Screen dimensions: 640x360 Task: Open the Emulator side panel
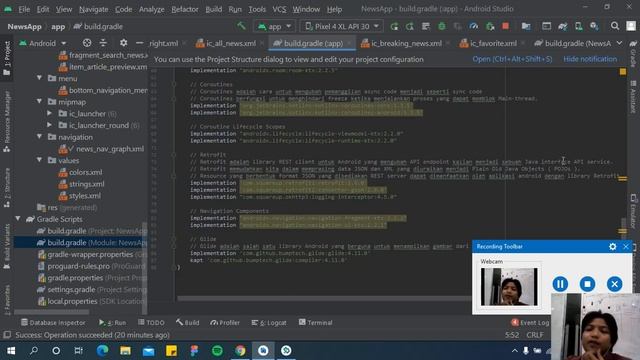click(633, 211)
